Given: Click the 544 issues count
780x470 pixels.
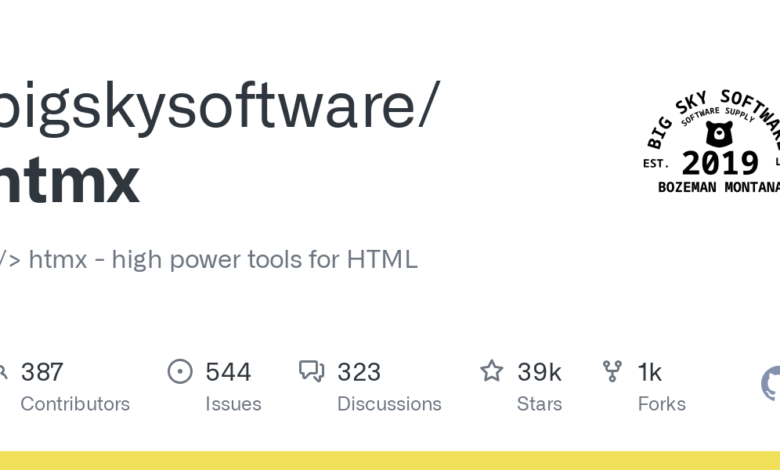Looking at the screenshot, I should (228, 372).
